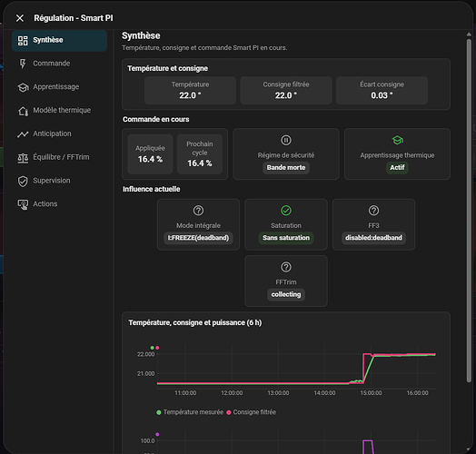
Task: Click the vertical scrollbar thumb
Action: point(469,210)
